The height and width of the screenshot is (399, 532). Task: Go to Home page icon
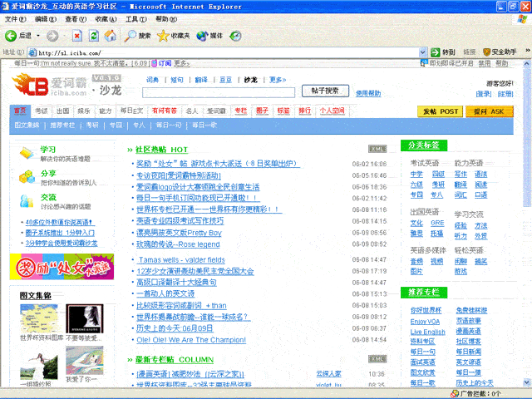[x=110, y=36]
